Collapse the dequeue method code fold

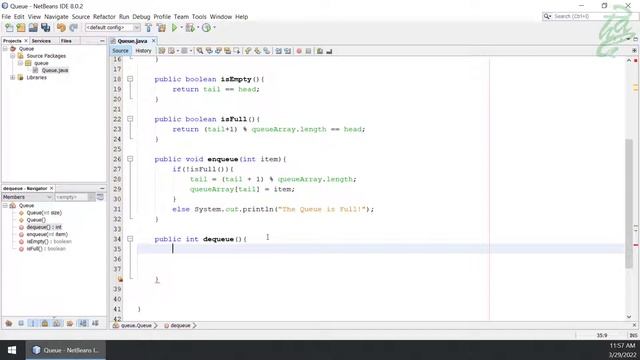[x=130, y=239]
